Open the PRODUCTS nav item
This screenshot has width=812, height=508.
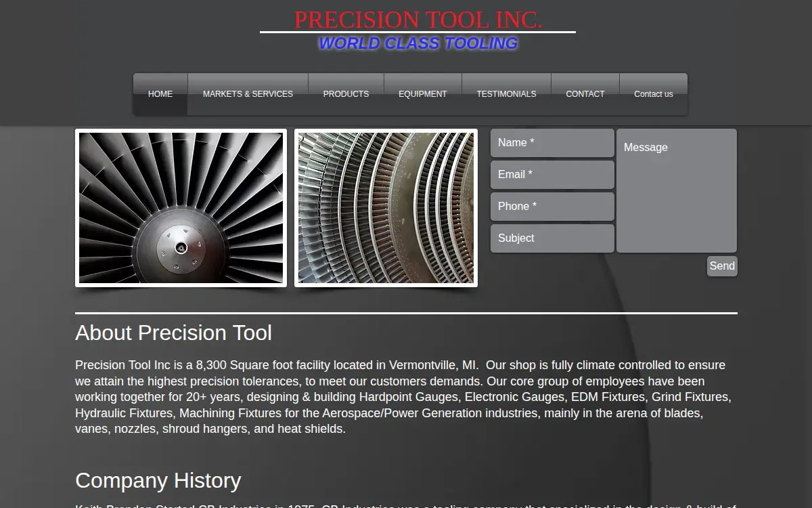pyautogui.click(x=346, y=94)
